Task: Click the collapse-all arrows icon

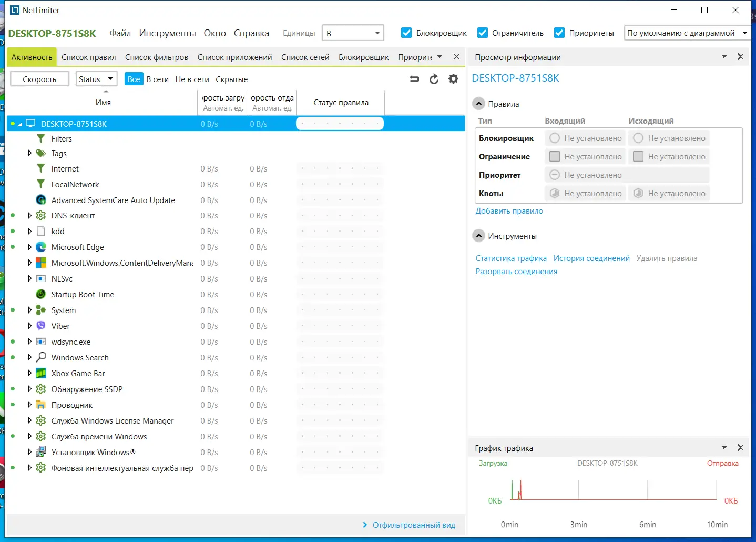Action: [414, 79]
